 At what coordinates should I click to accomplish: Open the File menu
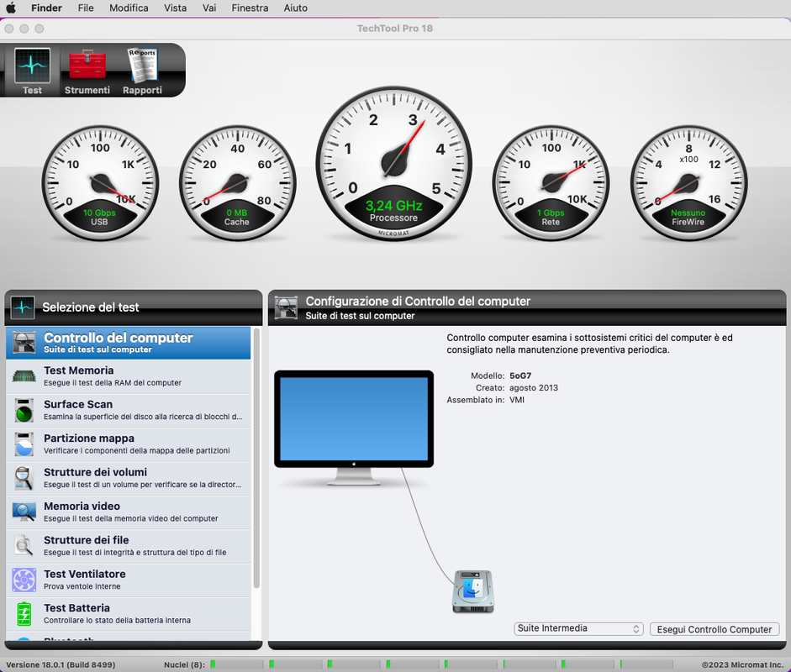[86, 8]
